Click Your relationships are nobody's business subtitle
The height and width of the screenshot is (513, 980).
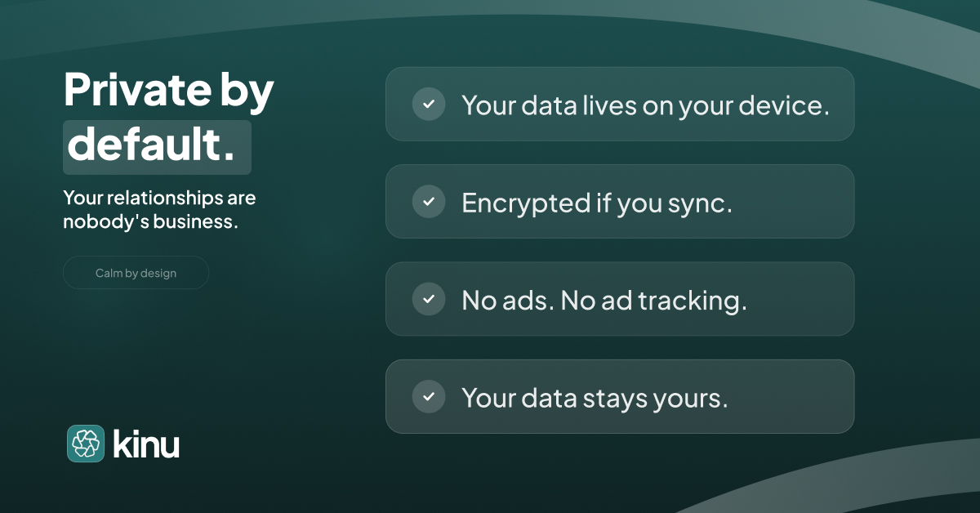pyautogui.click(x=159, y=210)
